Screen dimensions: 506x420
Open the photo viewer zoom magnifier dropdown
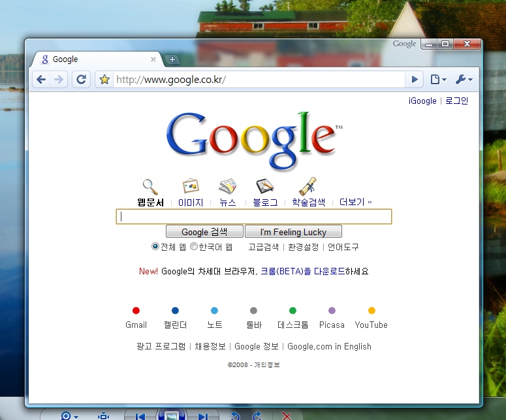(69, 416)
